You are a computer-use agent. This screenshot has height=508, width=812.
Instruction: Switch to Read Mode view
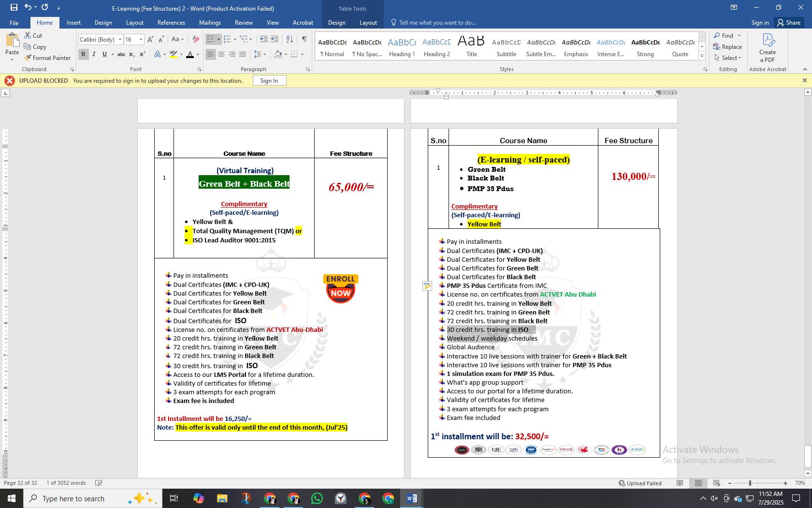680,483
